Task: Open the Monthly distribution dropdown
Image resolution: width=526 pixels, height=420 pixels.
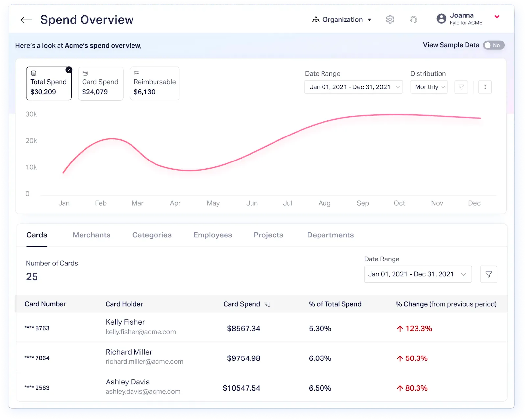Action: [429, 87]
